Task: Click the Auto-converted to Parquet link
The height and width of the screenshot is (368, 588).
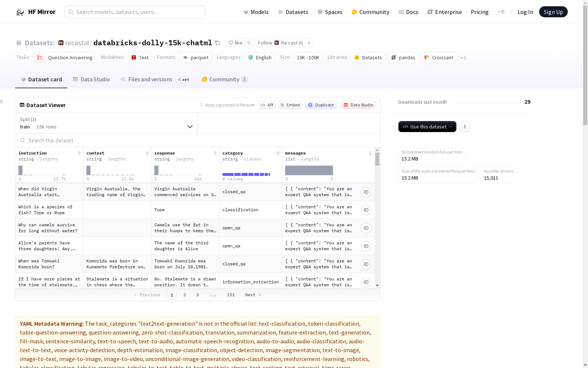Action: click(x=230, y=105)
